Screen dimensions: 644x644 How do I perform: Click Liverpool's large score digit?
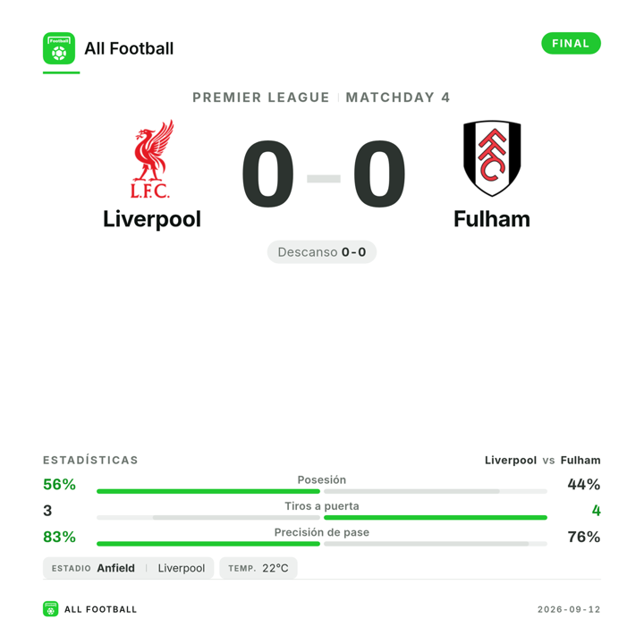(x=267, y=174)
